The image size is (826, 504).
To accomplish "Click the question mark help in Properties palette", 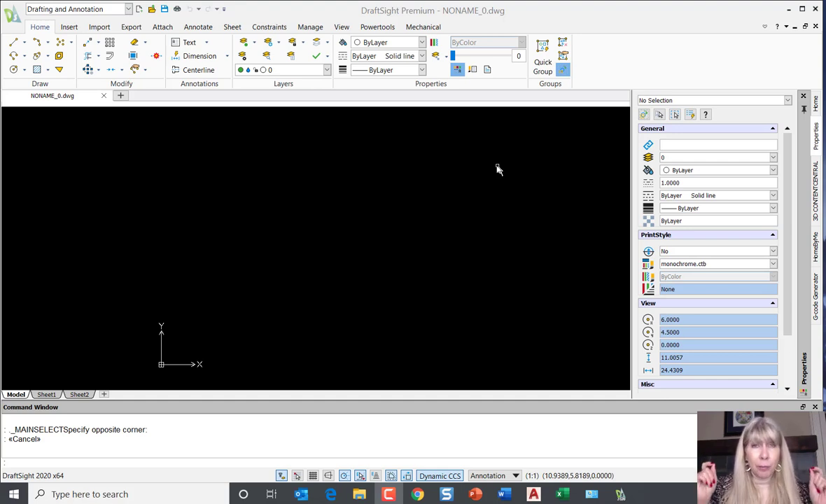I will click(705, 114).
